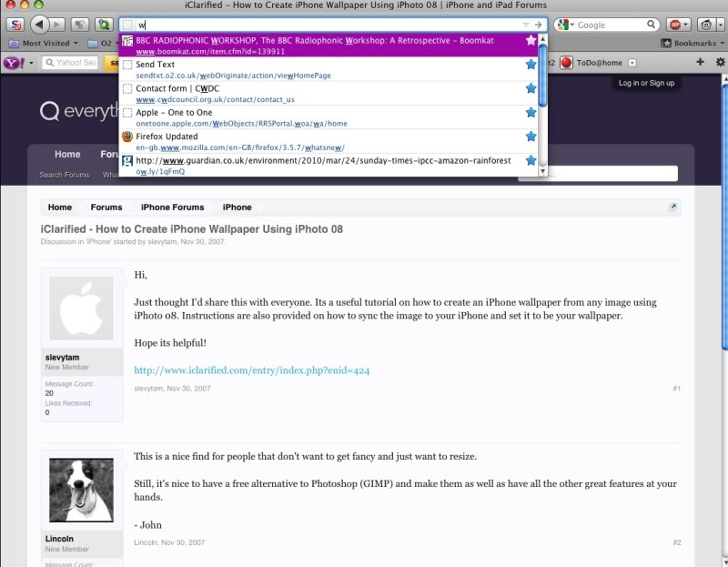Open the O2 bookmarks folder
728x567 pixels.
[x=103, y=43]
